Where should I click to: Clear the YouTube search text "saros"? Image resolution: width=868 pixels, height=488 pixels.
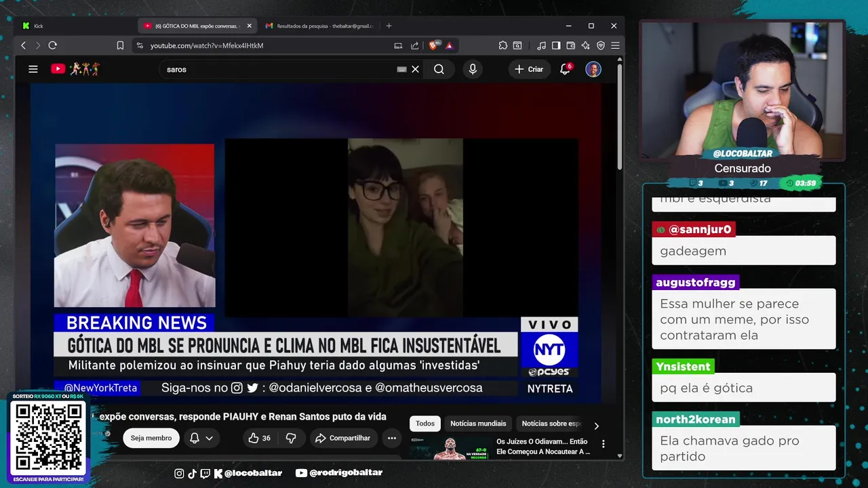[416, 69]
